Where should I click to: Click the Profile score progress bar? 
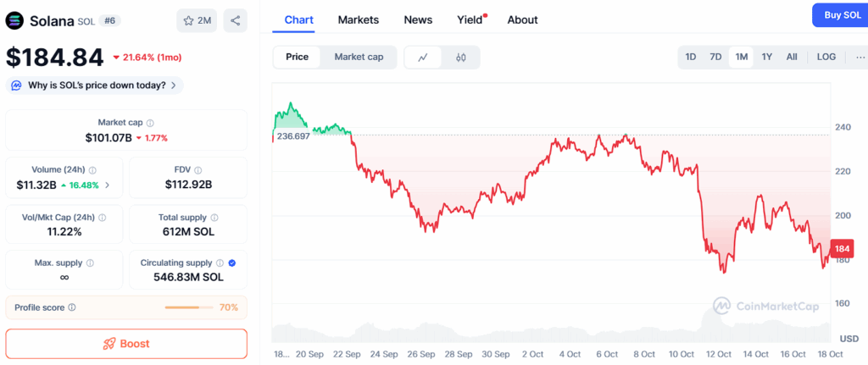tap(189, 307)
